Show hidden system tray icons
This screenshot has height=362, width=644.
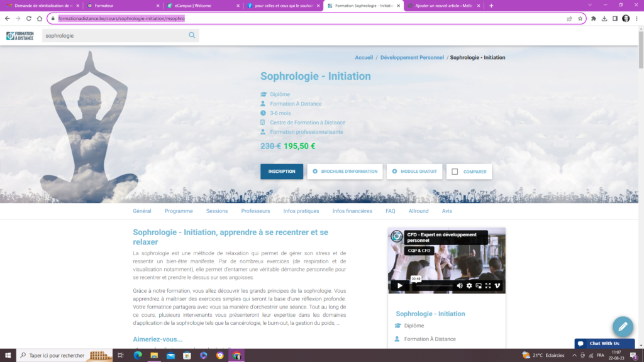click(x=574, y=356)
